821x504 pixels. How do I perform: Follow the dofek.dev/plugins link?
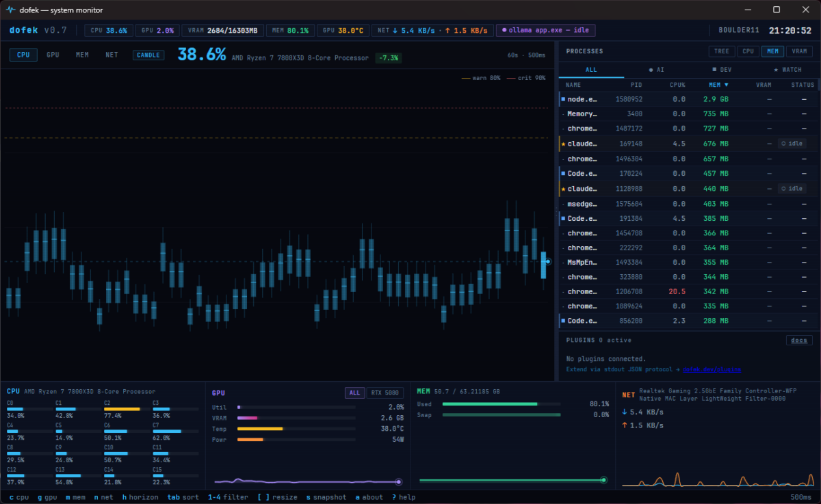(x=712, y=369)
